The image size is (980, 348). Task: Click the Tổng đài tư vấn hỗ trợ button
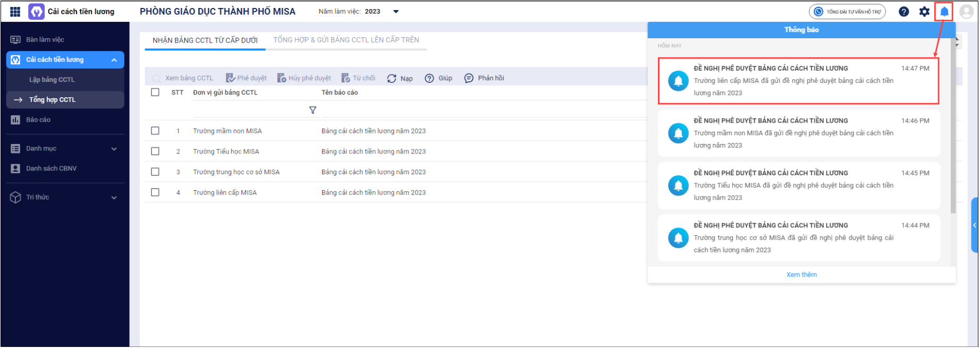point(847,12)
